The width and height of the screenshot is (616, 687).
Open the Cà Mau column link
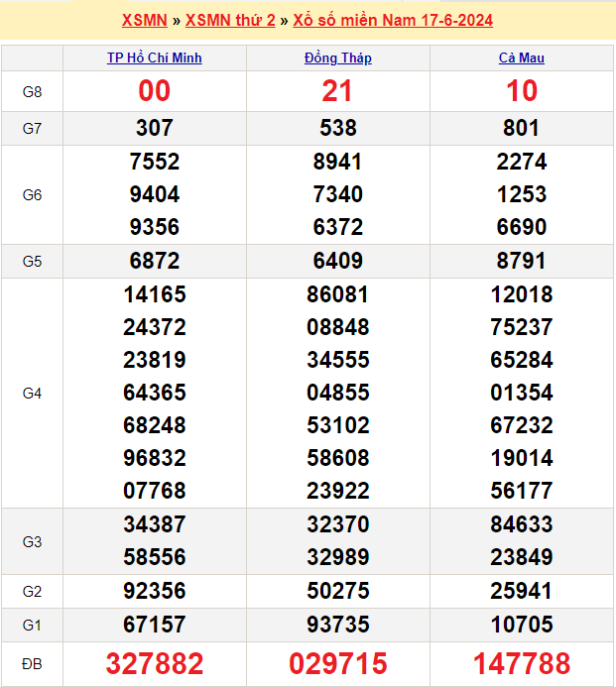pyautogui.click(x=522, y=58)
